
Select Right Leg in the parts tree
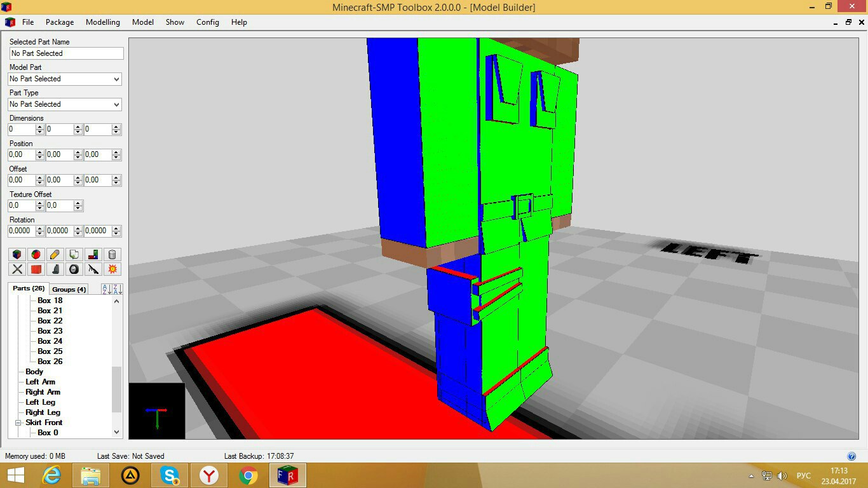[43, 412]
